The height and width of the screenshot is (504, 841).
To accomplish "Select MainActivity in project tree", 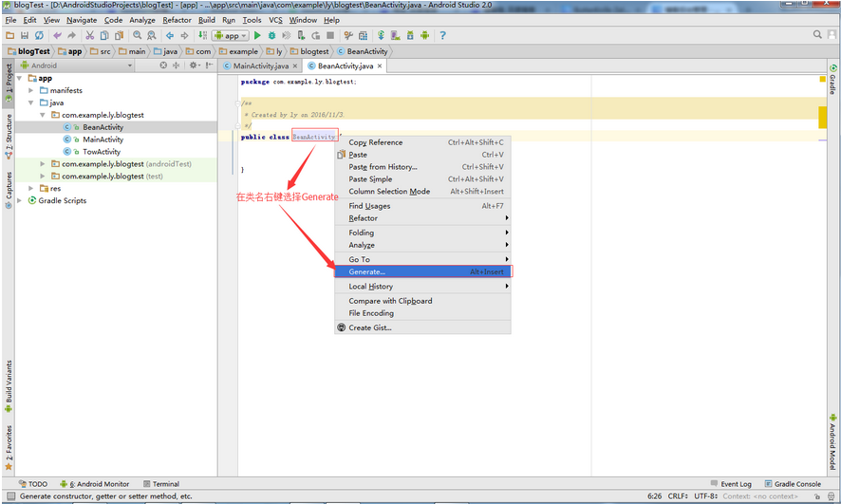I will click(x=103, y=140).
